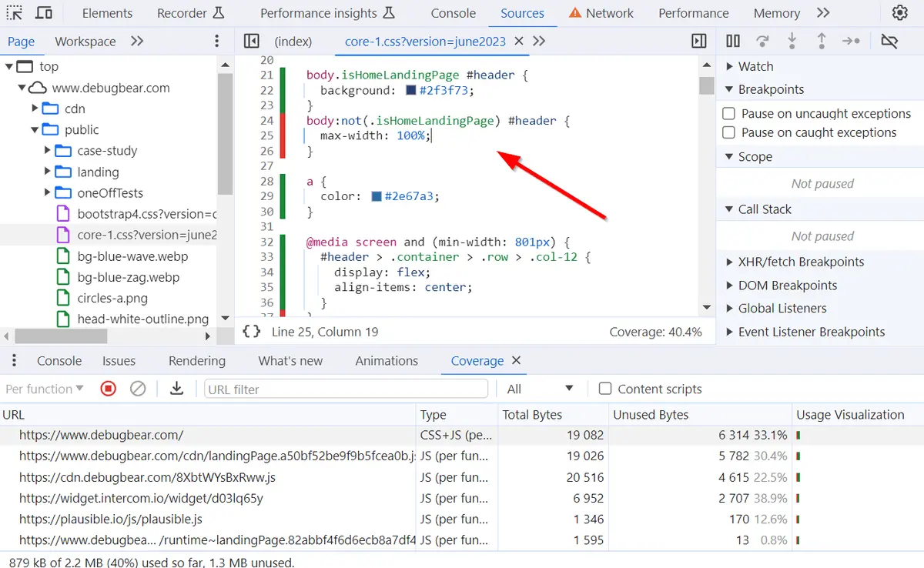Collapse www.debugbear.com domain node

[x=22, y=88]
